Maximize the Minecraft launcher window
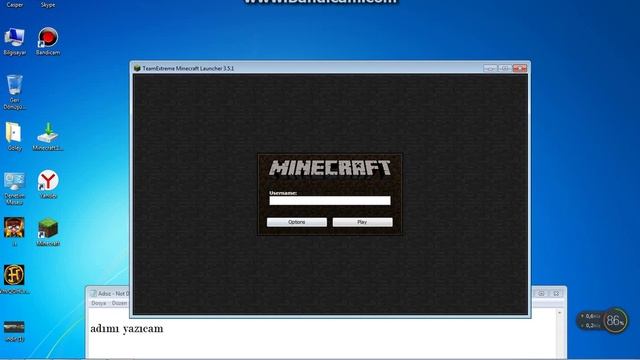Image resolution: width=640 pixels, height=360 pixels. pyautogui.click(x=504, y=68)
